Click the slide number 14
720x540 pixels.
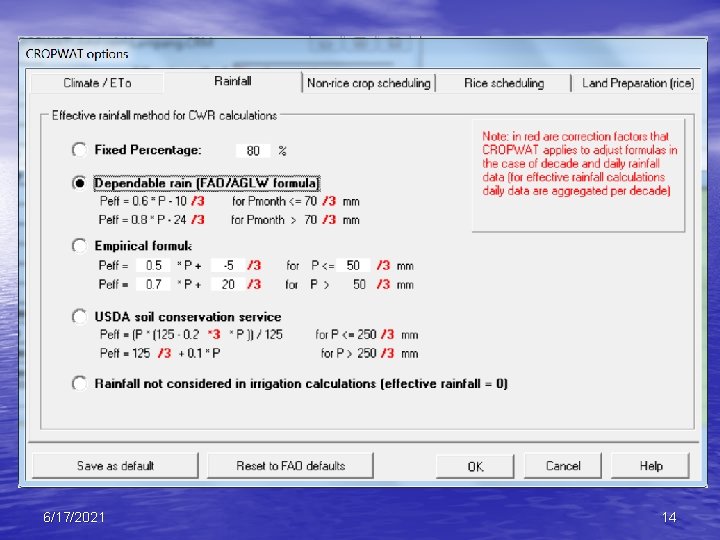[x=669, y=518]
